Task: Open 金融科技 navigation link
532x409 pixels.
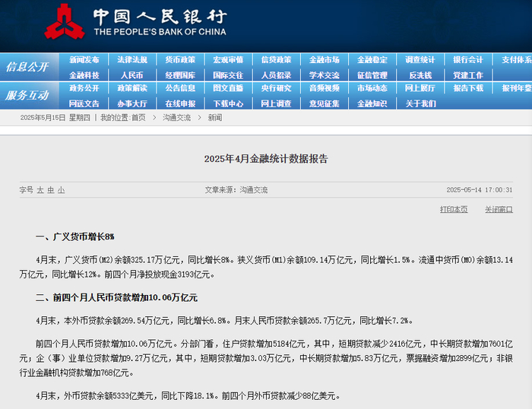Action: click(84, 75)
